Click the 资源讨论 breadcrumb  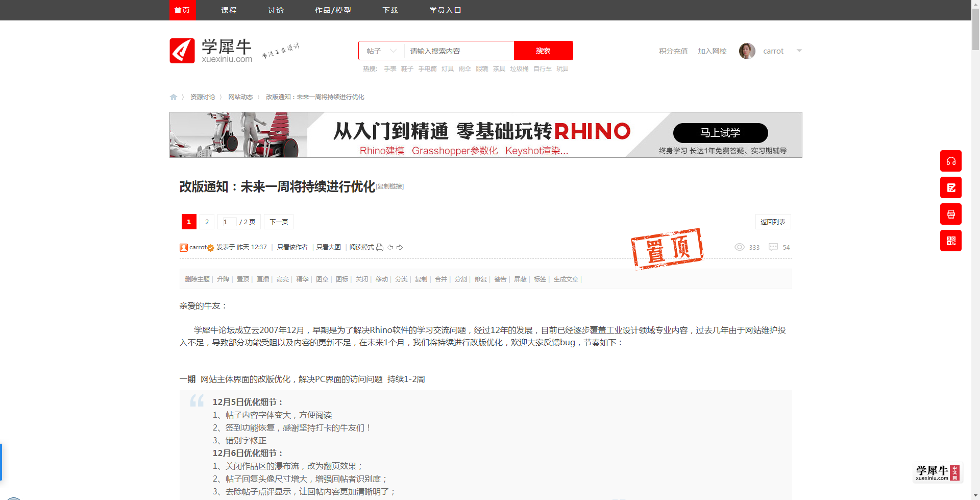coord(203,97)
